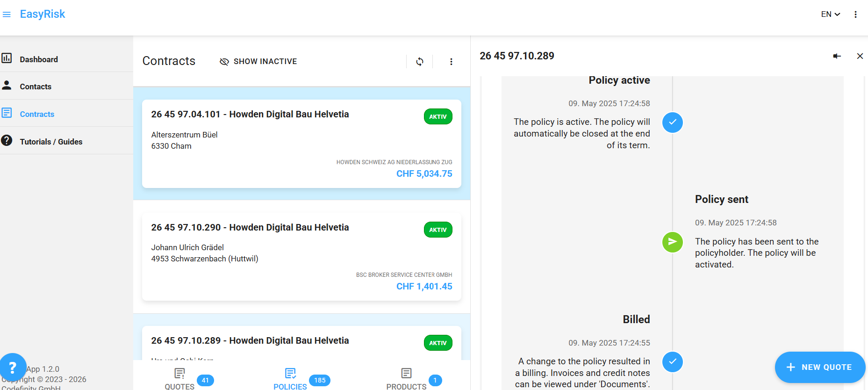Click the Contracts document icon

point(7,113)
